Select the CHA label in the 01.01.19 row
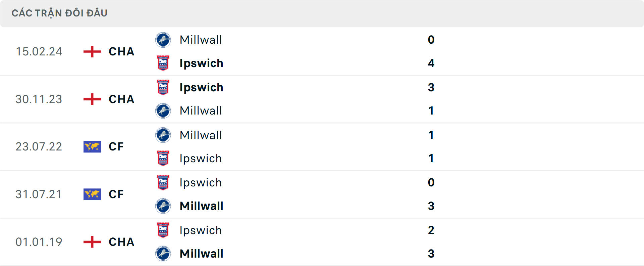644x266 pixels. pos(121,242)
